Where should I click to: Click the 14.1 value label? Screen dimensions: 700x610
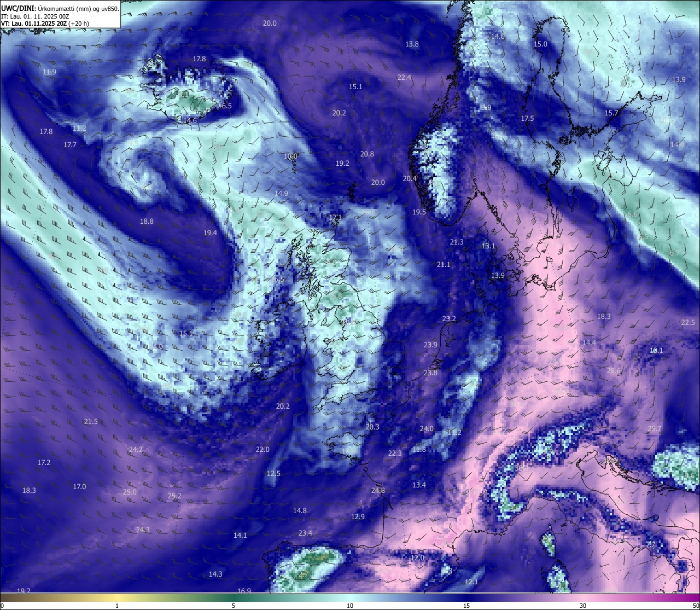[x=240, y=535]
